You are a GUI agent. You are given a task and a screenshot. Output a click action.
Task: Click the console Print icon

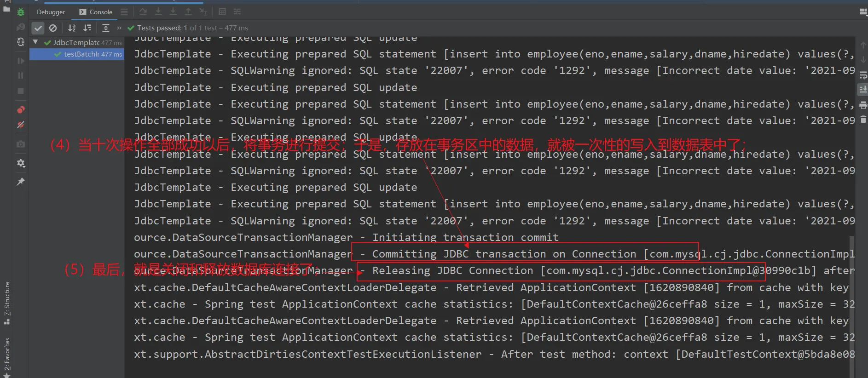tap(863, 105)
